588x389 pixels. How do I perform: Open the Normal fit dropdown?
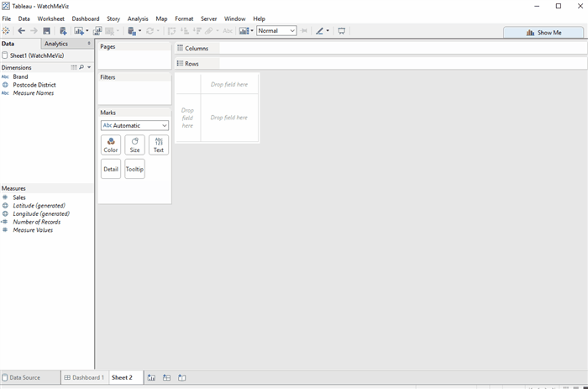(x=276, y=31)
